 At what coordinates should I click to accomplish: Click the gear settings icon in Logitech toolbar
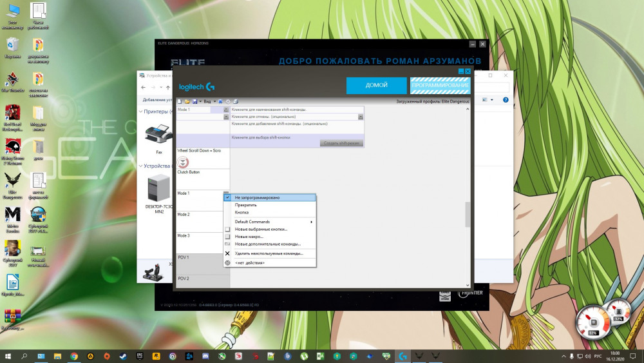228,101
